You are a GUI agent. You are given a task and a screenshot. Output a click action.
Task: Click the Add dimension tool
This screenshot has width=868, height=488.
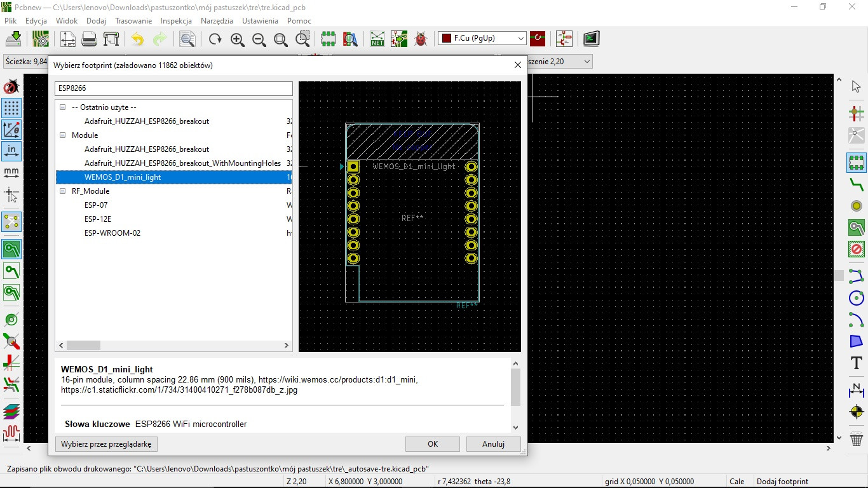click(x=856, y=390)
